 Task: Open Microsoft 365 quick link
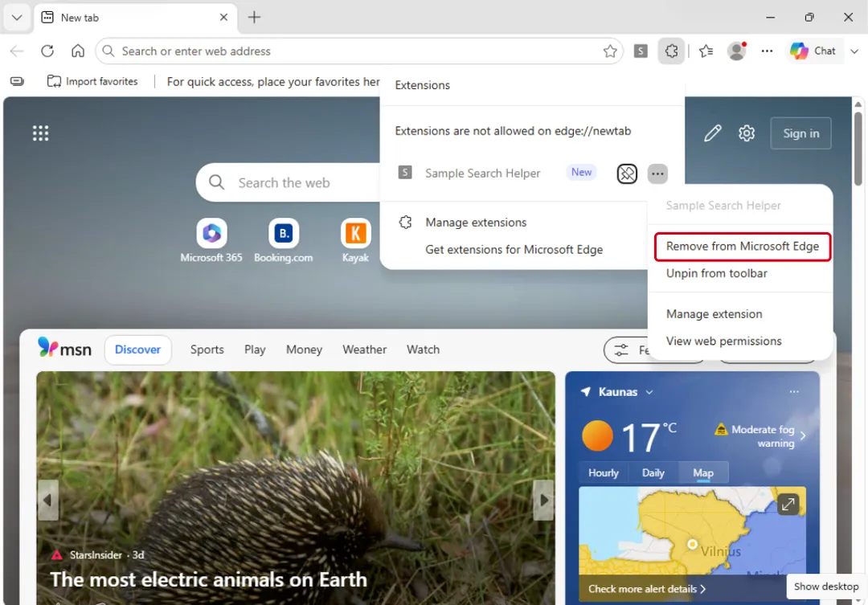[x=211, y=240]
